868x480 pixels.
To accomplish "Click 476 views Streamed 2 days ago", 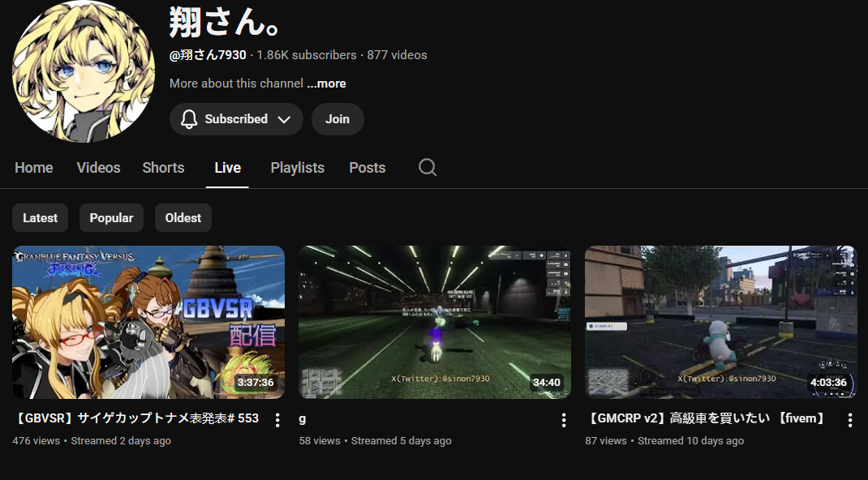I will (92, 441).
